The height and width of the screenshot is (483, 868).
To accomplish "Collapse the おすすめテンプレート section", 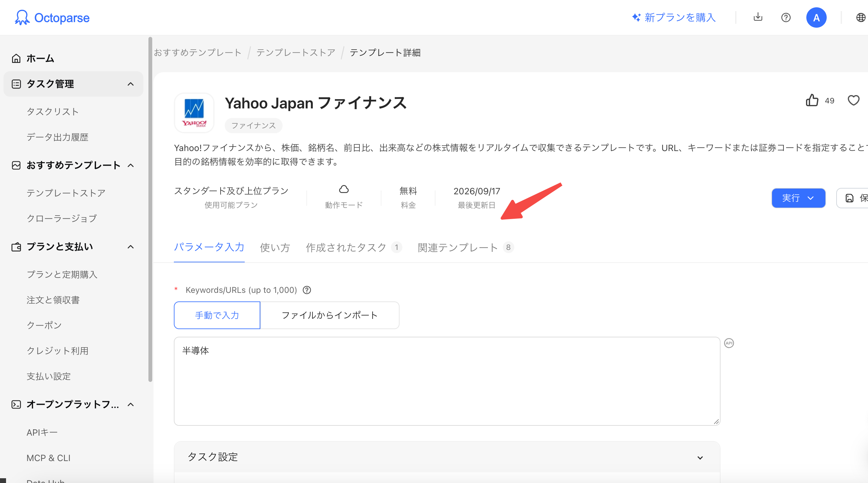I will 131,165.
